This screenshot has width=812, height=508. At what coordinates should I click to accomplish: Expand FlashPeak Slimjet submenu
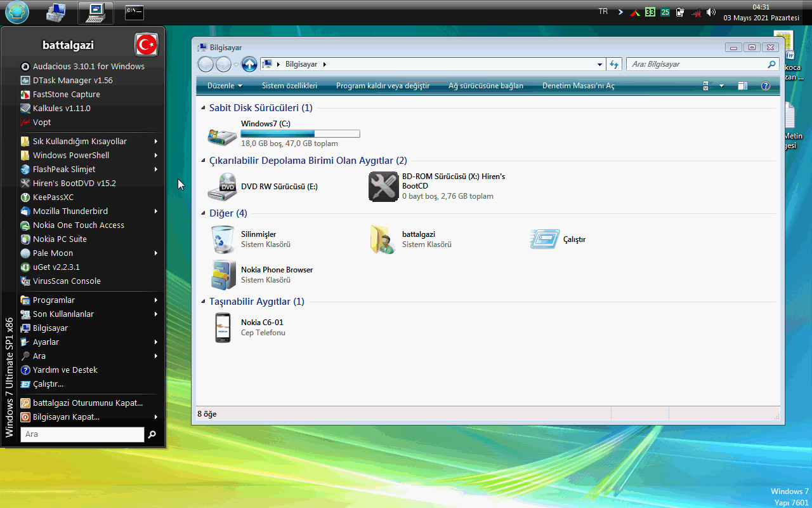point(89,169)
